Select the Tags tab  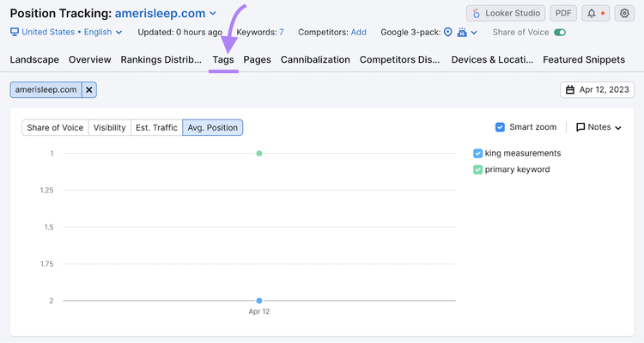point(223,59)
